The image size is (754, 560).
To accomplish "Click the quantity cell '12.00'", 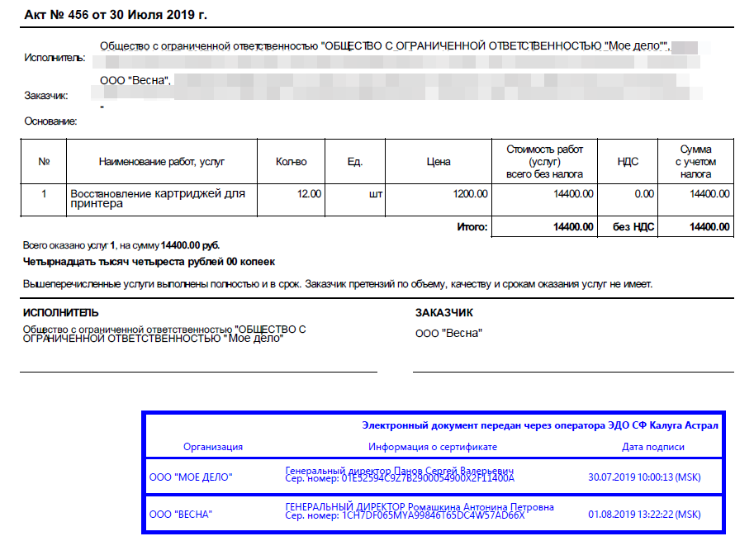I will 309,194.
